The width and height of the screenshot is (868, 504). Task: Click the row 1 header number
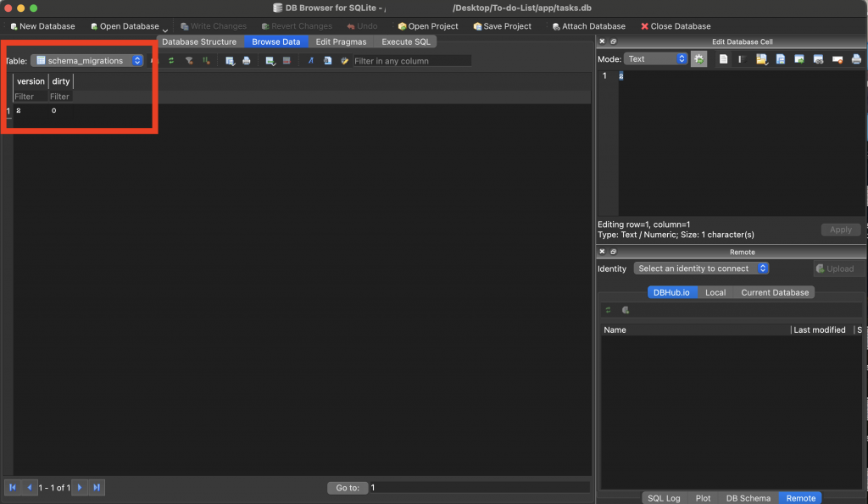[8, 111]
